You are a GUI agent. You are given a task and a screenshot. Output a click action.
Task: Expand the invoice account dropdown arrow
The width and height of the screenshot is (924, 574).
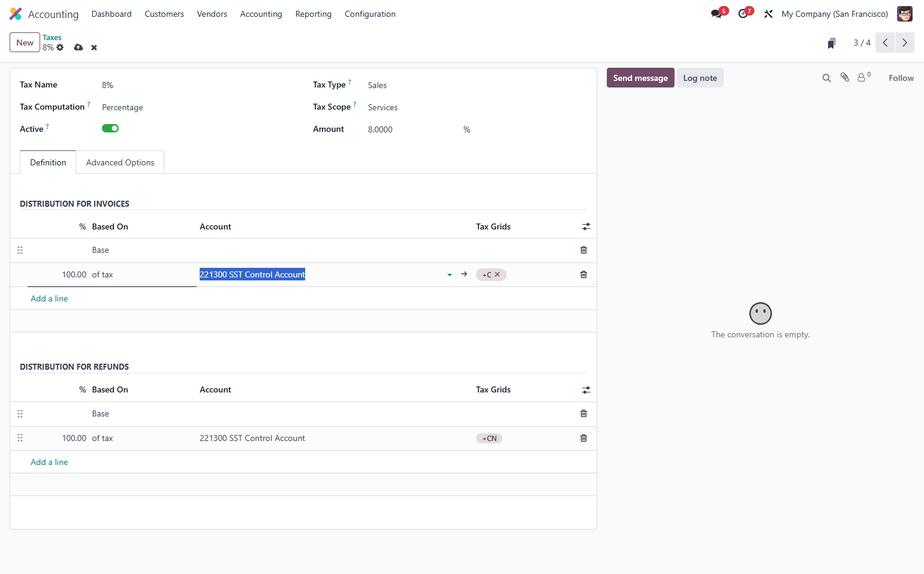(x=450, y=275)
